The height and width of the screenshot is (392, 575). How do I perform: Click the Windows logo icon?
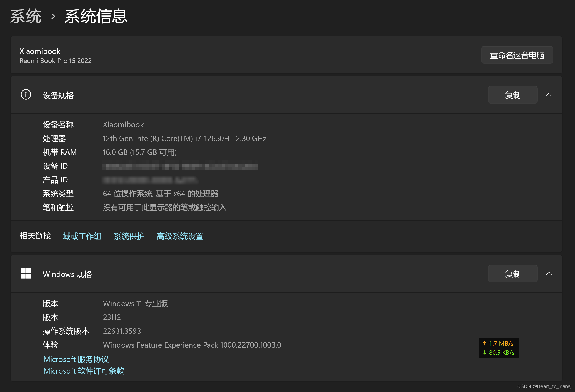tap(26, 273)
